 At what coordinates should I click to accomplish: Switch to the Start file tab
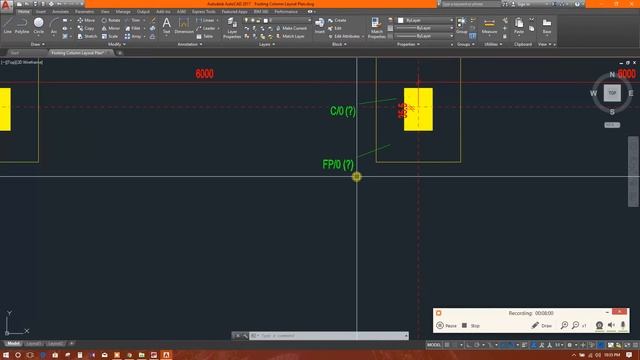(15, 53)
